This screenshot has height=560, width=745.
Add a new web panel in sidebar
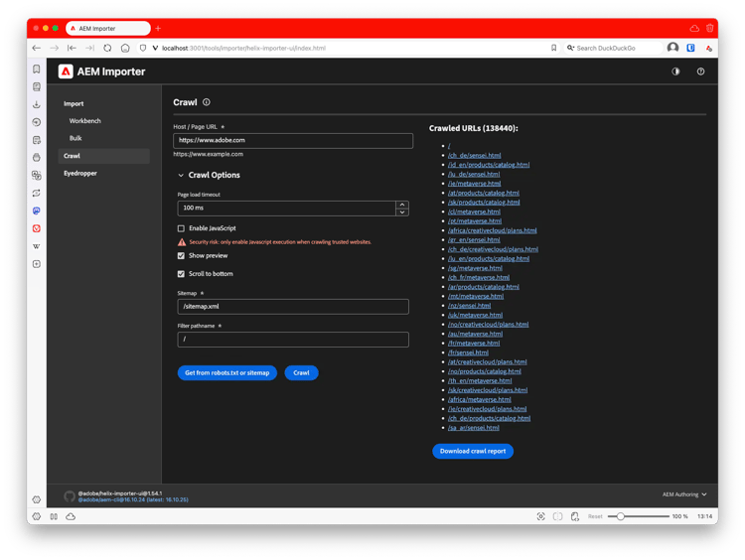coord(37,263)
